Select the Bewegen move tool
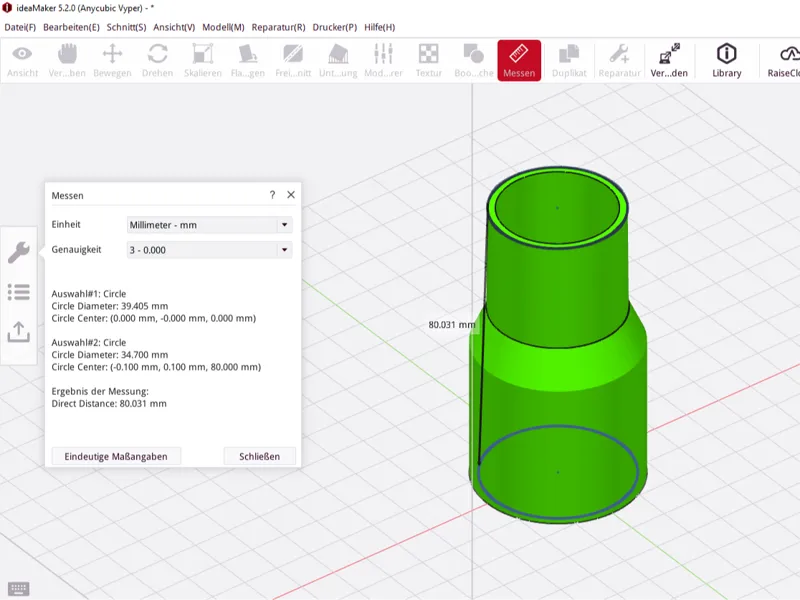Screen dimensions: 800x600 pyautogui.click(x=112, y=61)
